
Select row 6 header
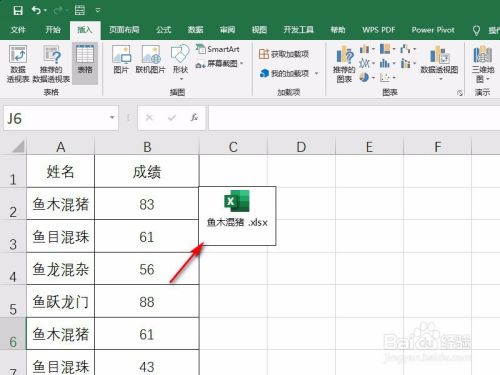13,334
